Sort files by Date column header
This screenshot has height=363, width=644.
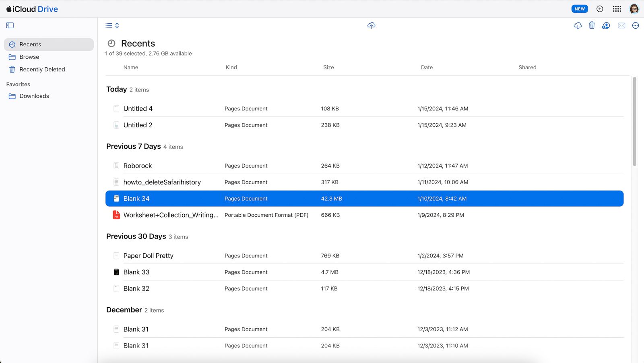427,67
